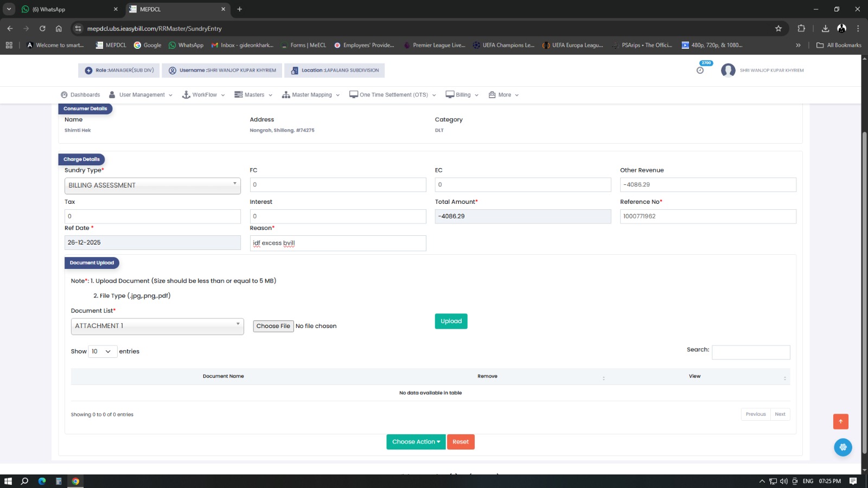
Task: Reload the page
Action: (x=42, y=29)
